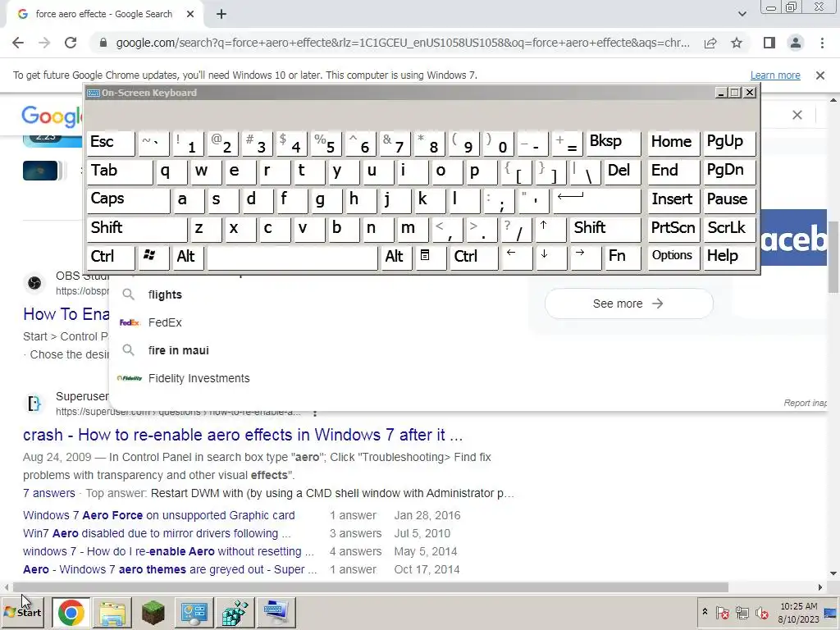Click the Del key on the on-screen keyboard
This screenshot has height=630, width=840.
pos(622,171)
